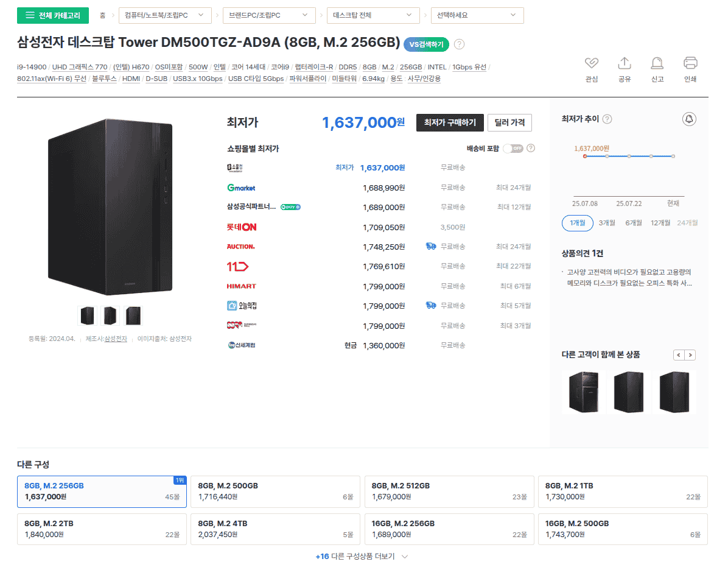Click the second product thumbnail under main image
This screenshot has height=570, width=728.
point(110,315)
